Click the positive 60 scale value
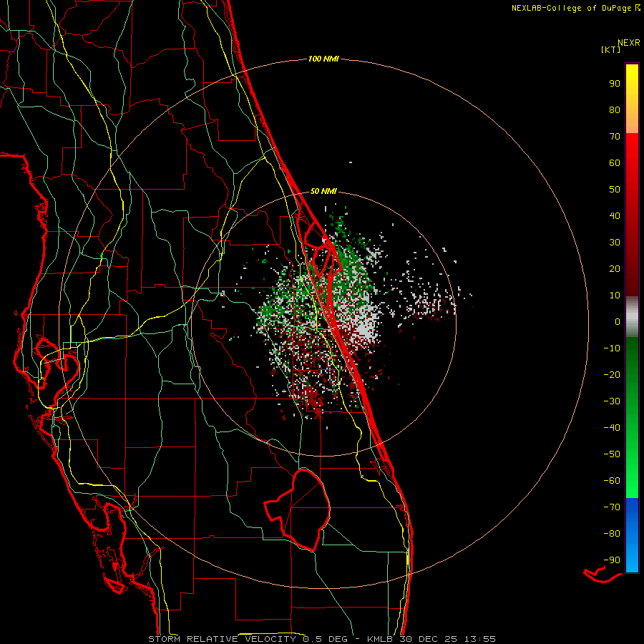 615,162
